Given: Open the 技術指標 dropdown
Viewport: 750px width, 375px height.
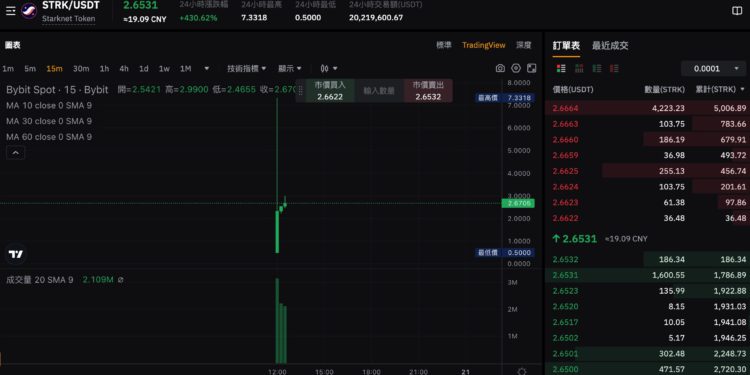Looking at the screenshot, I should point(247,68).
